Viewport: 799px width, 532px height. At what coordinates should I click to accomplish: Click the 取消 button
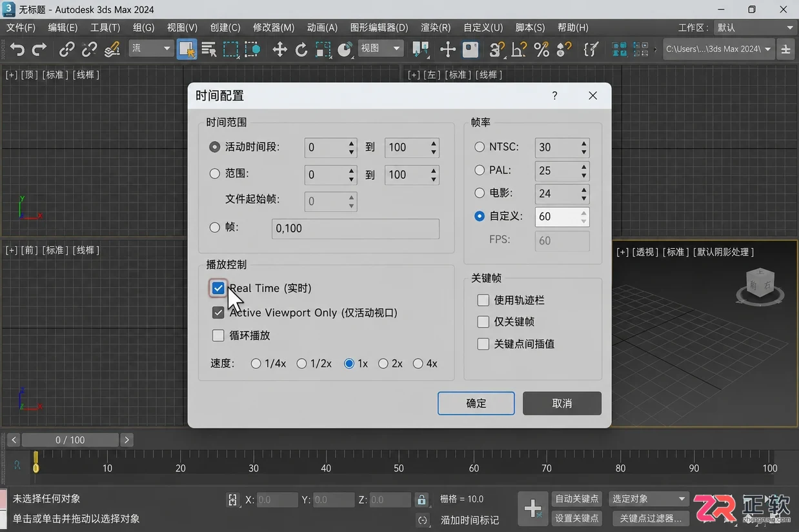pos(562,403)
